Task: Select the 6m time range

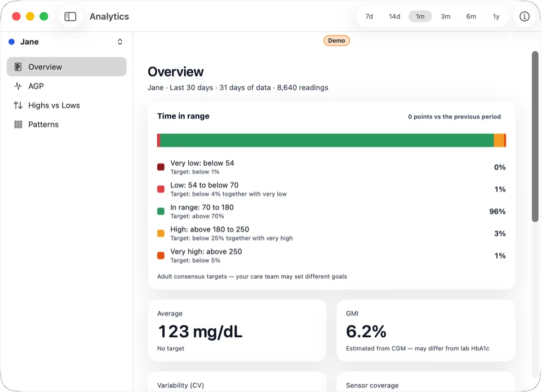Action: click(x=471, y=16)
